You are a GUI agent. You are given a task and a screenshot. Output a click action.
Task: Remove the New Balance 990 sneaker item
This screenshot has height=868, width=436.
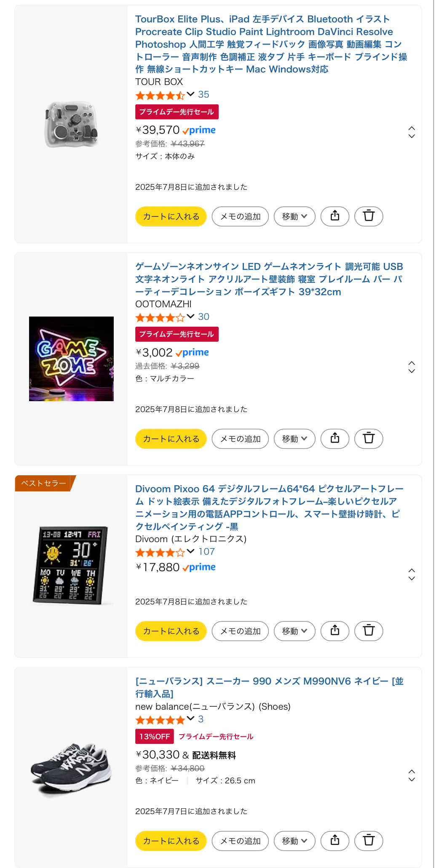pos(369,841)
